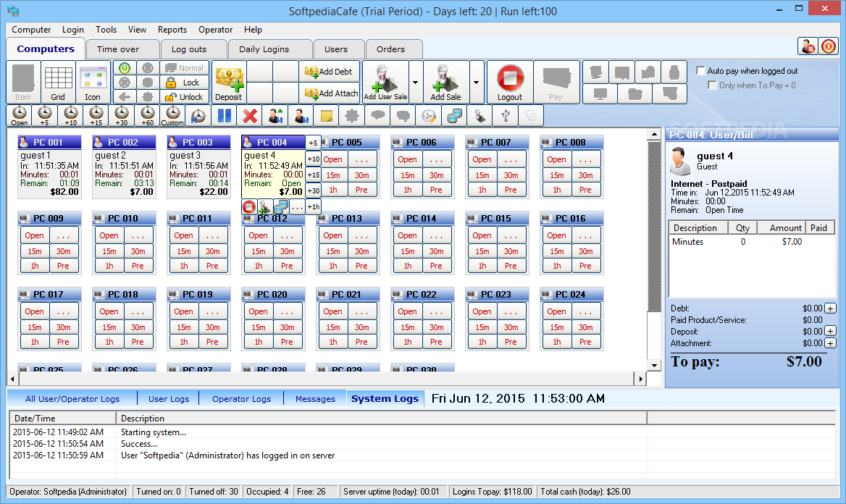The height and width of the screenshot is (504, 846).
Task: Click the Add Sale icon
Action: click(x=446, y=82)
